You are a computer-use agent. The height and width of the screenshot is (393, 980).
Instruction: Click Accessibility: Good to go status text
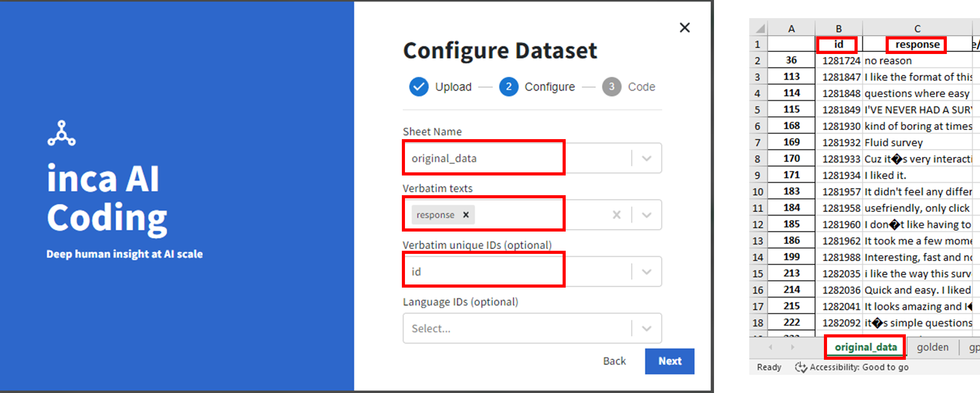[859, 368]
